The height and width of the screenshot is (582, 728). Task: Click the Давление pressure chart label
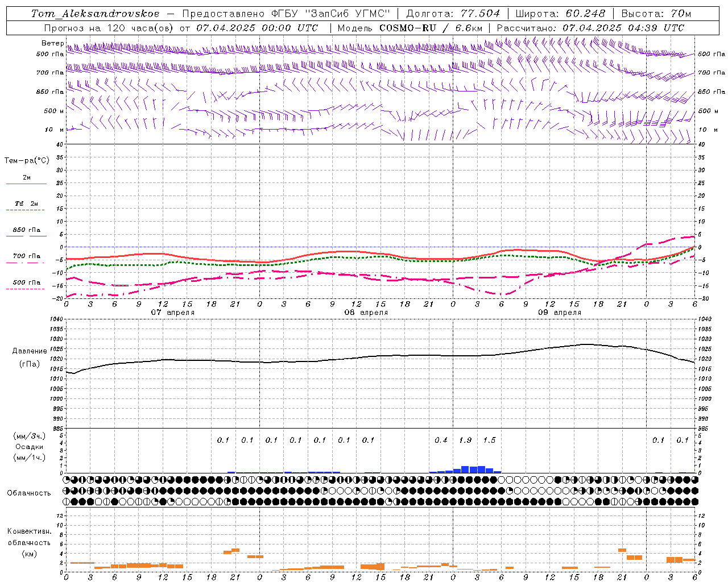tap(30, 351)
